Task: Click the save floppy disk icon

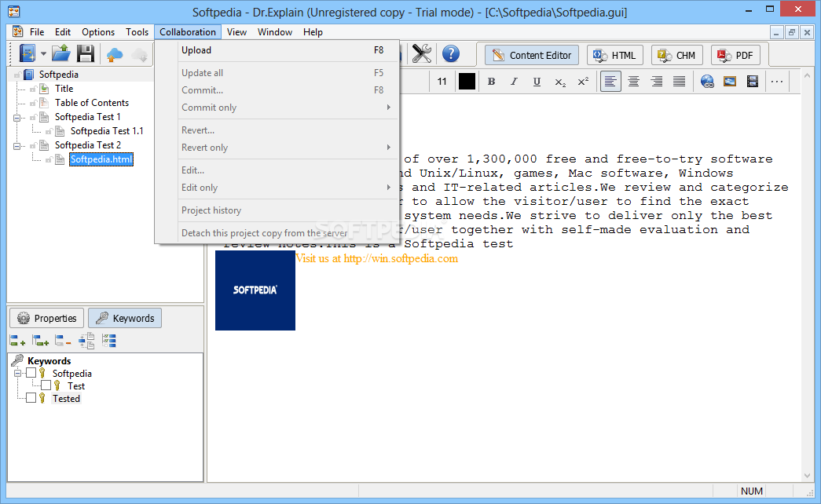Action: [86, 54]
